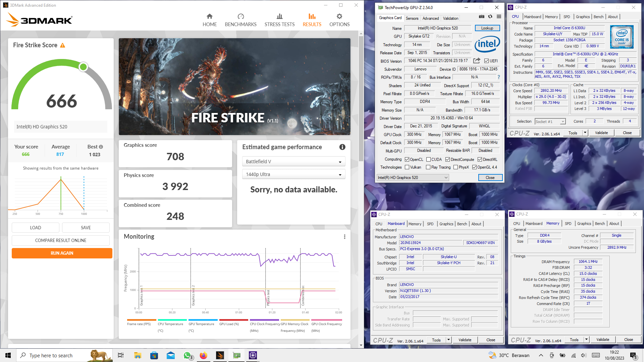Toggle the CUDA checkbox in GPU-Z
The width and height of the screenshot is (644, 362).
tap(428, 160)
